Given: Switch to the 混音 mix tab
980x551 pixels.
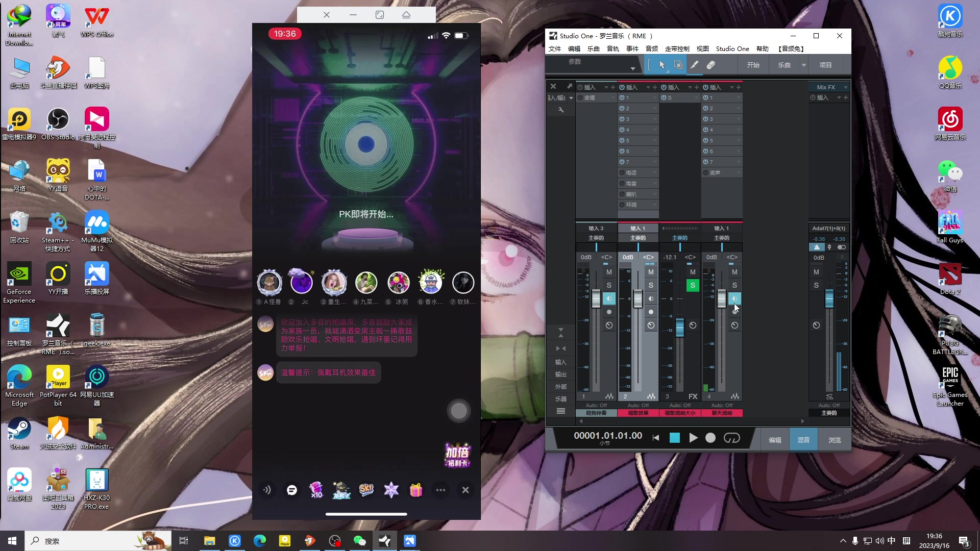Looking at the screenshot, I should pos(803,439).
